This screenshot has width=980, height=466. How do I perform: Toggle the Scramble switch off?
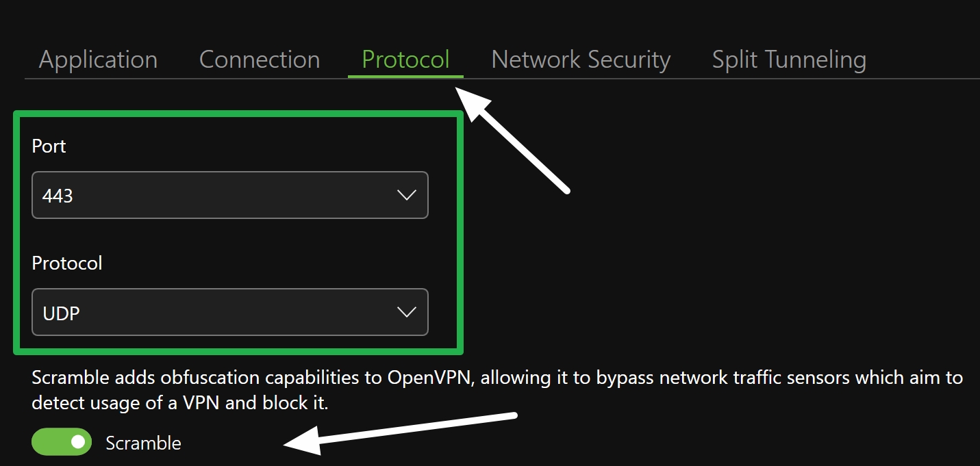(x=61, y=442)
